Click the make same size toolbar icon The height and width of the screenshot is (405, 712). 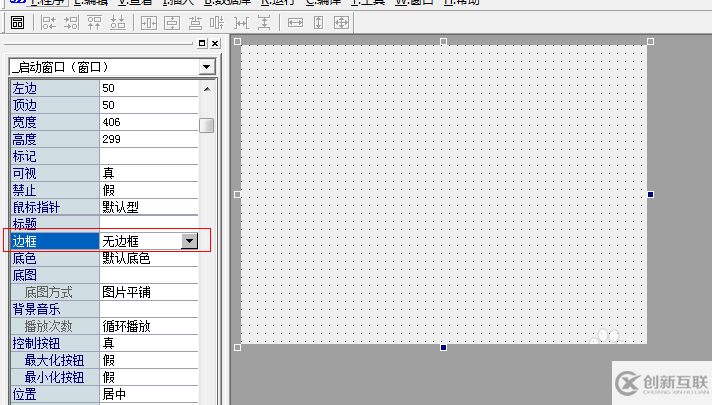(341, 22)
